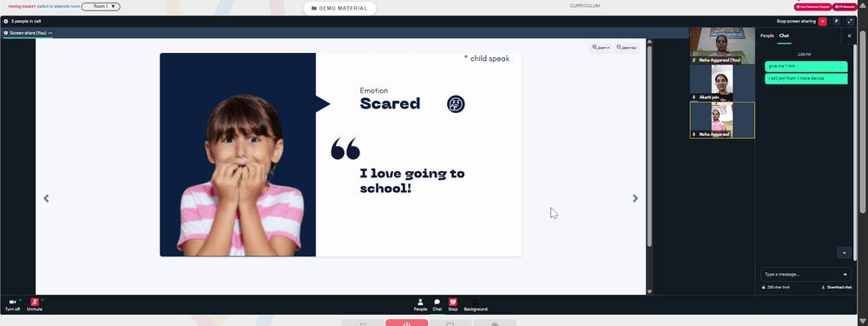Download chat transcript
The image size is (868, 326).
(x=837, y=287)
